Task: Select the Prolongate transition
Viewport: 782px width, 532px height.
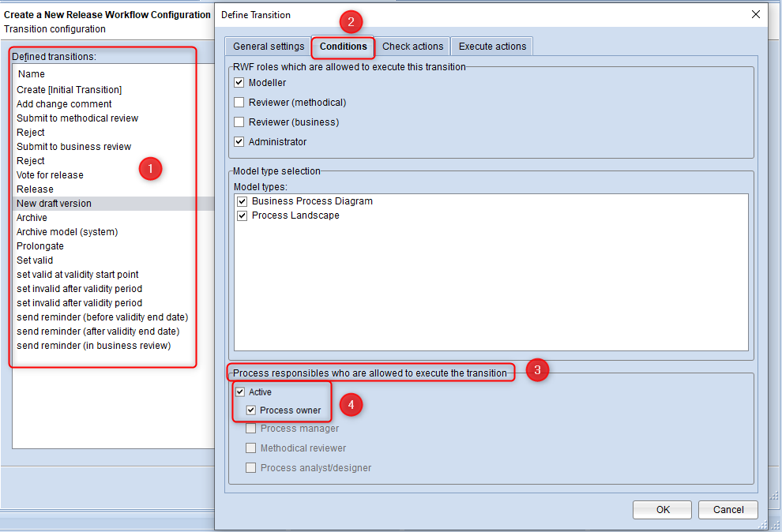Action: point(114,246)
